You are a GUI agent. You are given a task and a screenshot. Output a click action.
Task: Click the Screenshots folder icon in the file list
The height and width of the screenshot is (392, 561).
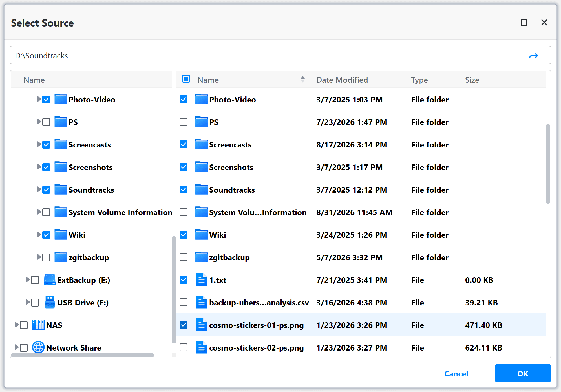coord(201,167)
